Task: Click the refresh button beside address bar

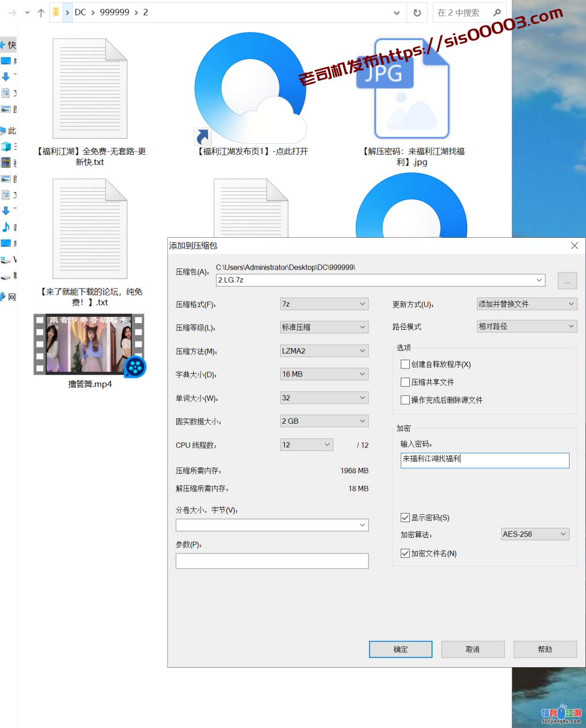Action: pyautogui.click(x=417, y=13)
